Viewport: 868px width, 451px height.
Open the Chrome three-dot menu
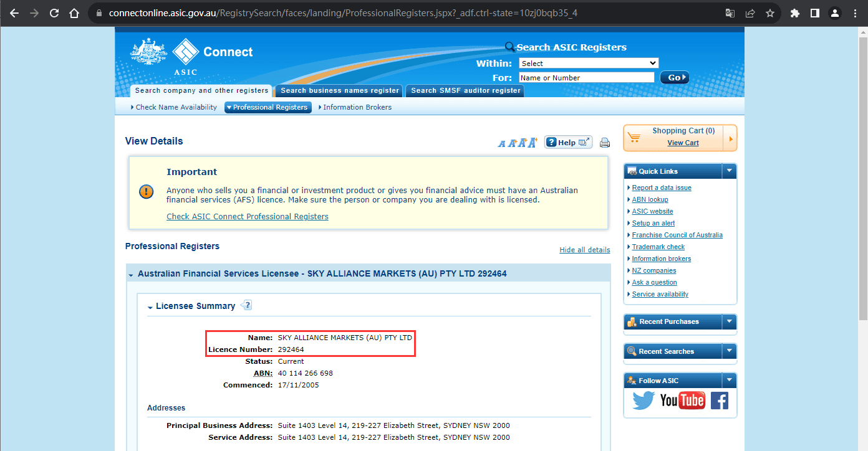[x=855, y=13]
